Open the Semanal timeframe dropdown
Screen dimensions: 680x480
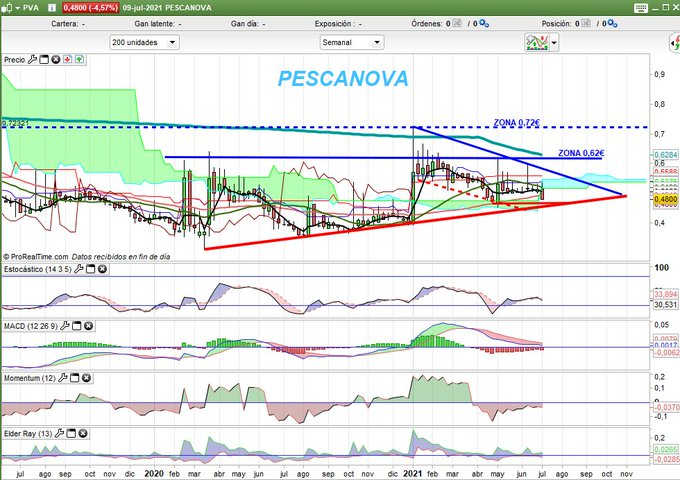tap(352, 42)
